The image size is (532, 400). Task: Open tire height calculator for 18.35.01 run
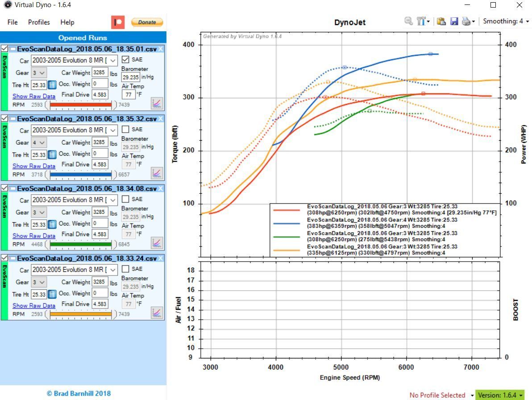pyautogui.click(x=52, y=85)
